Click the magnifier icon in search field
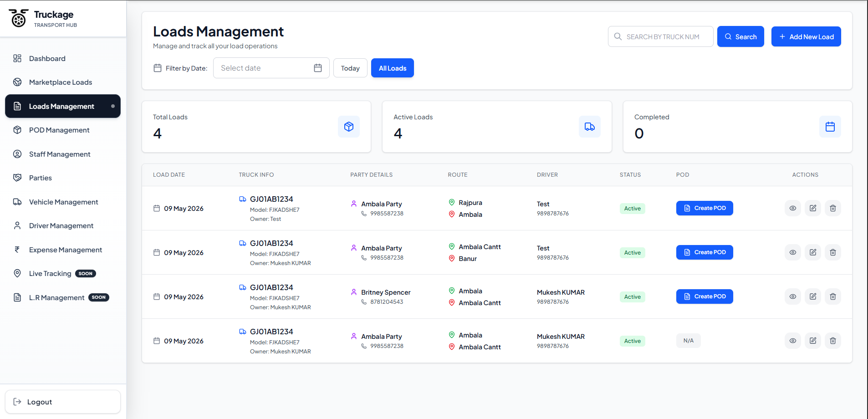The image size is (868, 419). tap(618, 36)
